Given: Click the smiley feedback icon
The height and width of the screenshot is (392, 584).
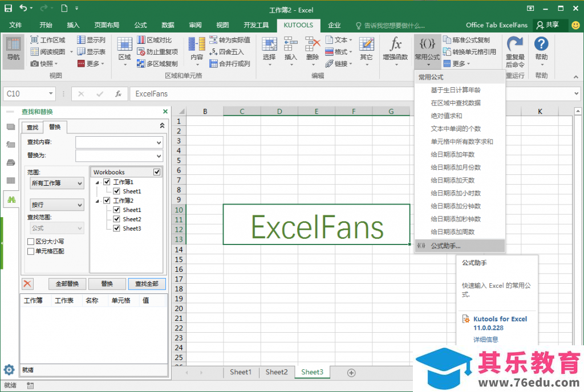Looking at the screenshot, I should click(x=575, y=25).
